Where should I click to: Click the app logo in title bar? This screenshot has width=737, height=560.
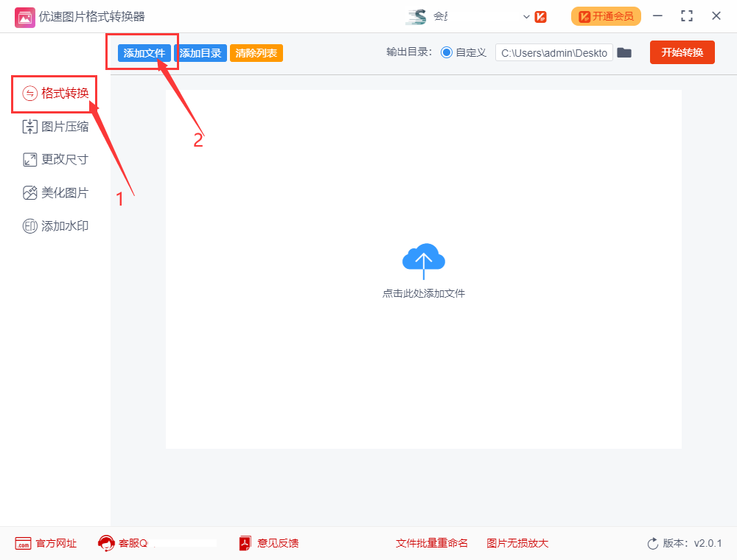(24, 16)
